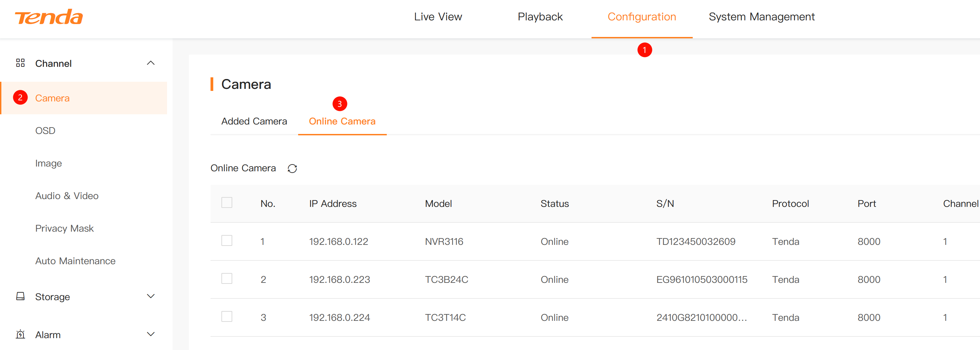Expand the Storage section chevron
980x350 pixels.
pos(151,296)
